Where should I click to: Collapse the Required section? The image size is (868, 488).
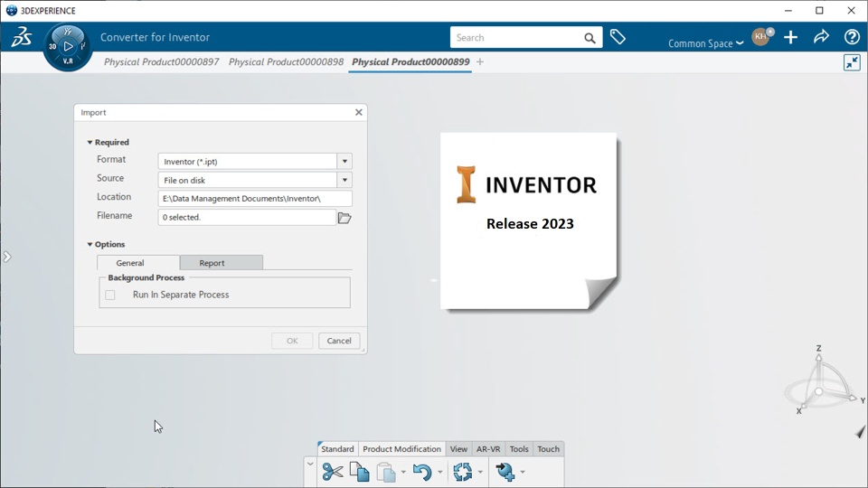(x=90, y=142)
